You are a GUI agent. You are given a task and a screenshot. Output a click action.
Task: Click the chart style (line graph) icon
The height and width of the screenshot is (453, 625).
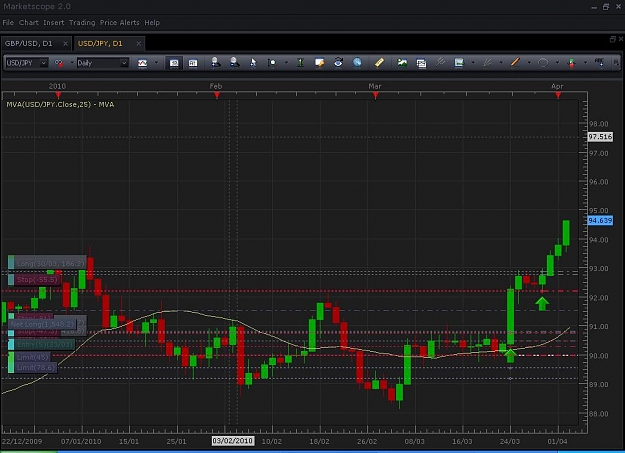142,63
